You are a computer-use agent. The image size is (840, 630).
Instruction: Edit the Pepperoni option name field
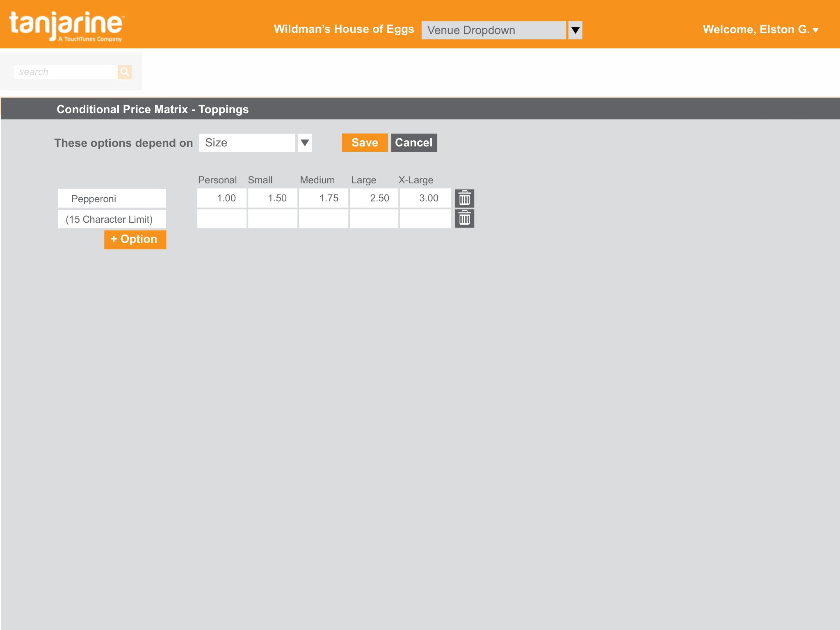pos(112,199)
